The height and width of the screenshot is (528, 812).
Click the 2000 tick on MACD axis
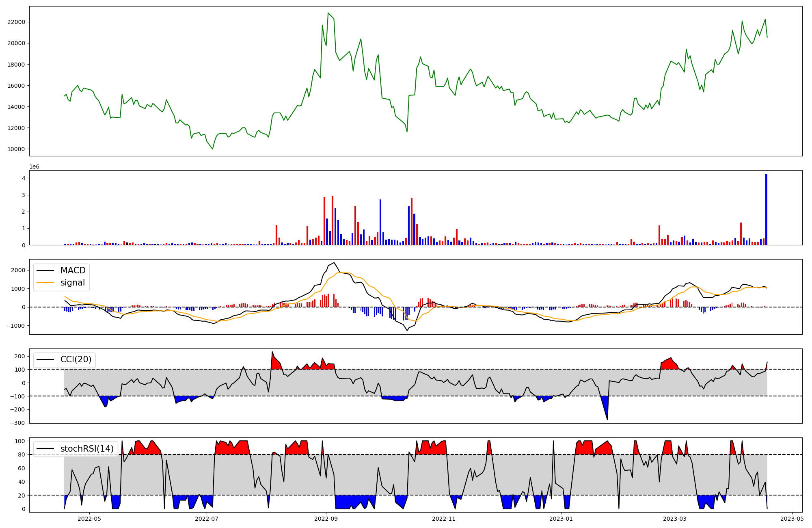[18, 270]
